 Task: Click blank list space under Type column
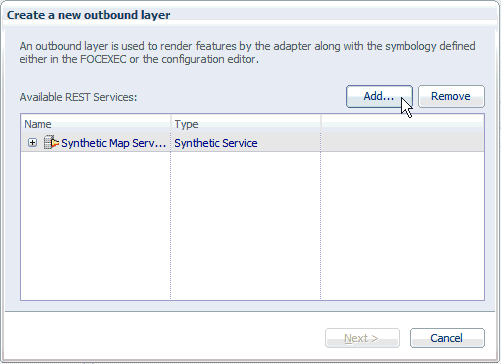(246, 225)
